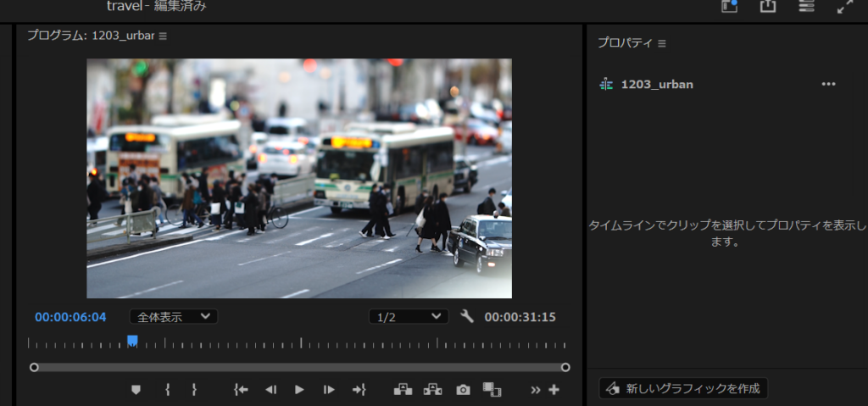
Task: Export a frame with the camera icon
Action: 463,389
